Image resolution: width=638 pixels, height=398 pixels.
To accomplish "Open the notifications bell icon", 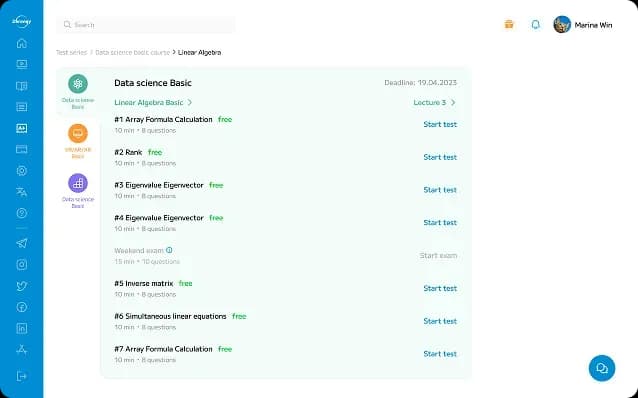I will (x=535, y=24).
